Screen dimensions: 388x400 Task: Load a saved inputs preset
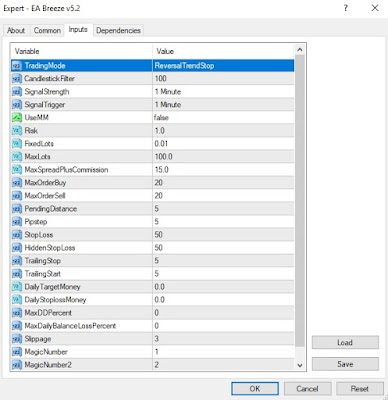(x=345, y=342)
